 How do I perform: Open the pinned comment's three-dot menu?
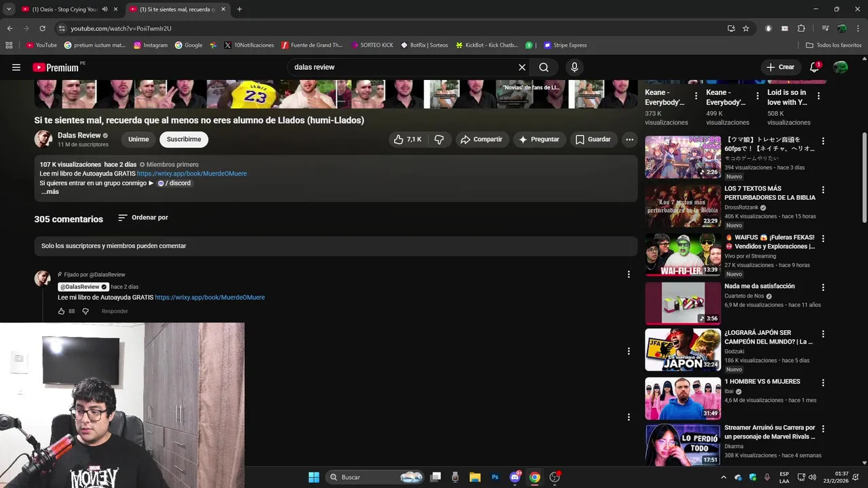(x=629, y=274)
